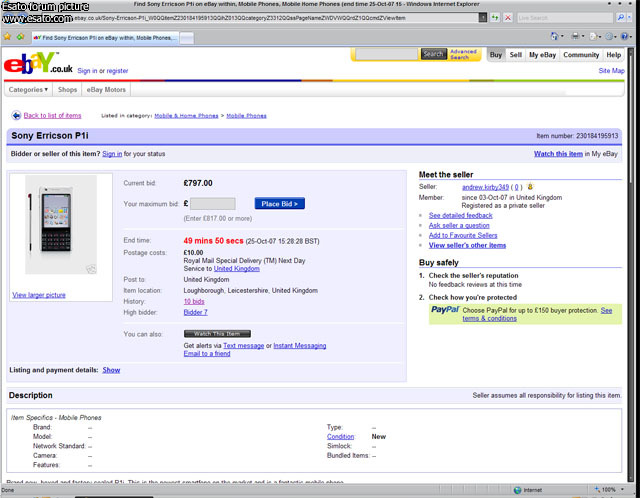Open the Buy tab
640x498 pixels.
coord(496,55)
